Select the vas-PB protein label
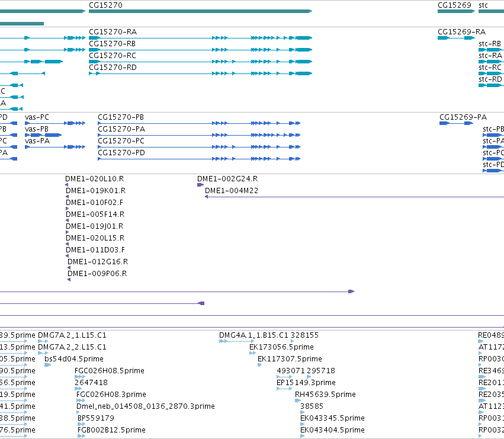 (x=37, y=129)
